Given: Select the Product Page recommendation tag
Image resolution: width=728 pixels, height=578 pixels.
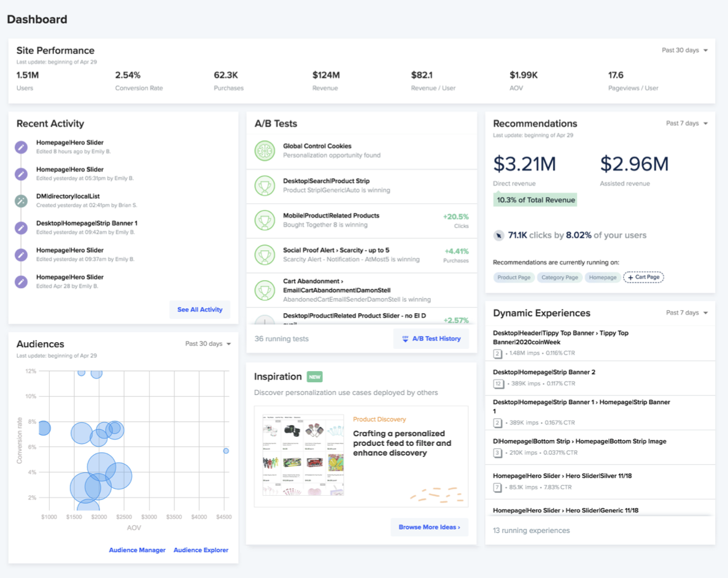Looking at the screenshot, I should (514, 278).
